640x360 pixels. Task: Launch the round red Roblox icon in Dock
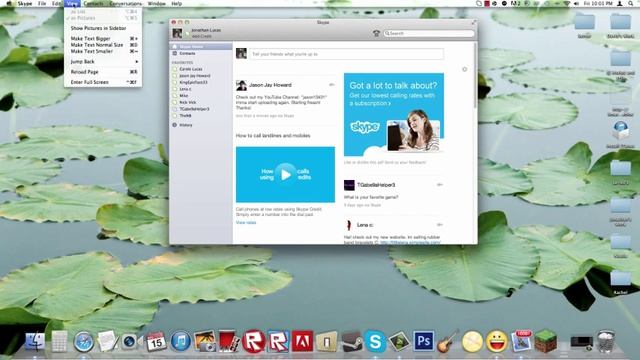pos(253,342)
